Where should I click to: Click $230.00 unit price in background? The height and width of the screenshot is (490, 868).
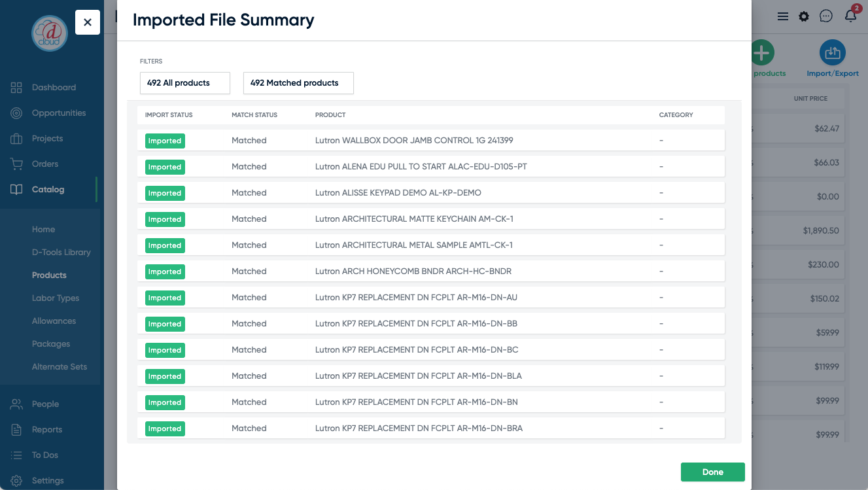(x=824, y=265)
